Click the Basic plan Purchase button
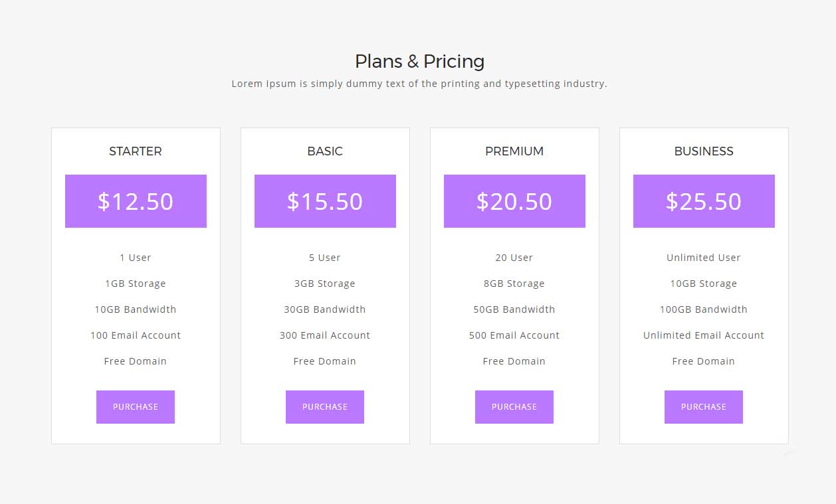The width and height of the screenshot is (836, 504). 325,407
